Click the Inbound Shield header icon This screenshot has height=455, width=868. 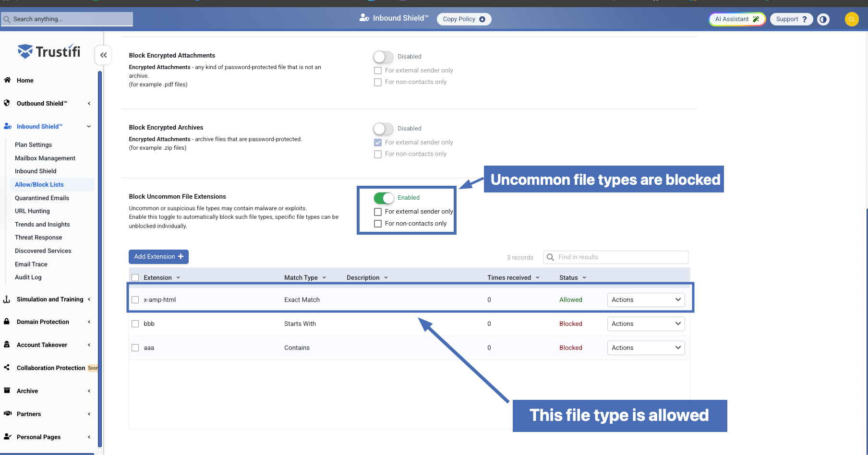tap(364, 18)
